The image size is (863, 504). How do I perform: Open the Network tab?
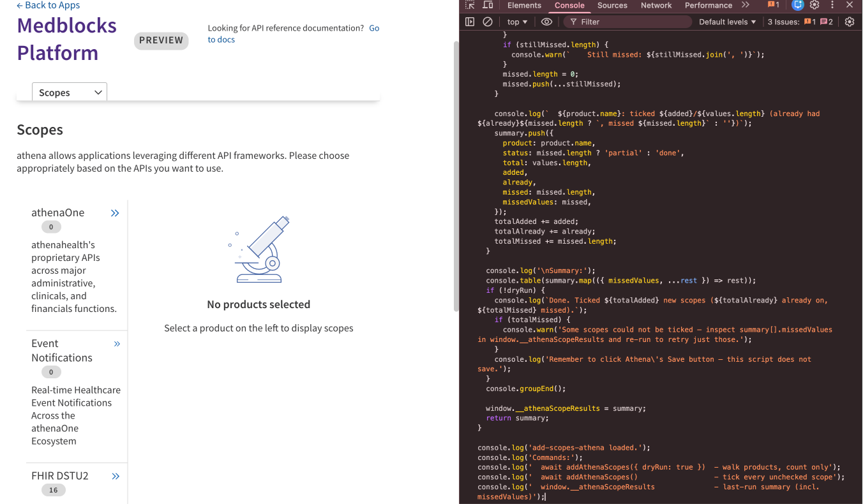click(656, 5)
